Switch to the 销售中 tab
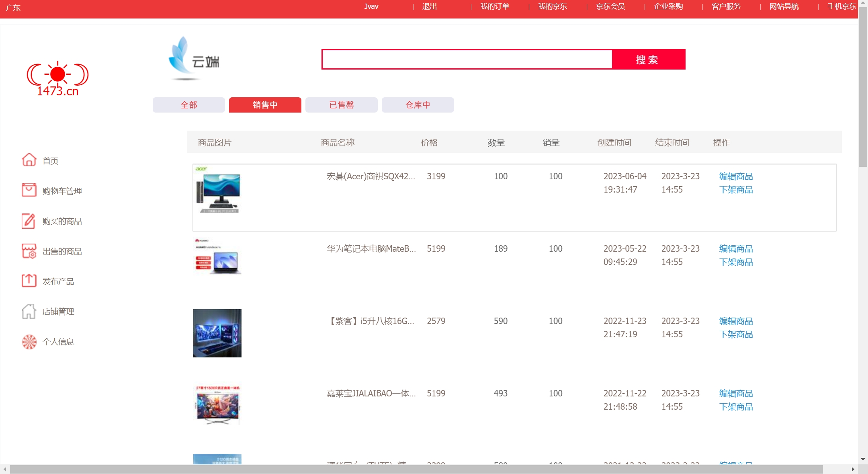 click(x=265, y=105)
